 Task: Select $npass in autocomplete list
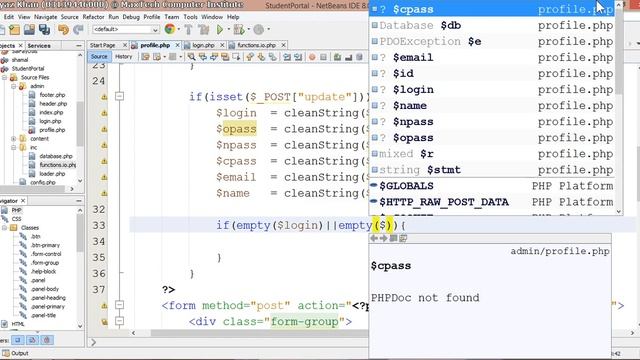492,122
